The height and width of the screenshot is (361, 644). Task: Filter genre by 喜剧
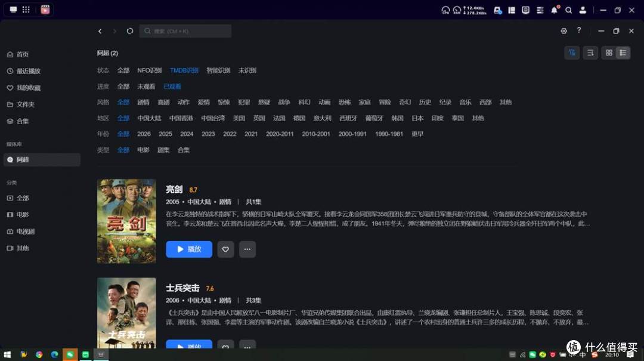[x=163, y=102]
